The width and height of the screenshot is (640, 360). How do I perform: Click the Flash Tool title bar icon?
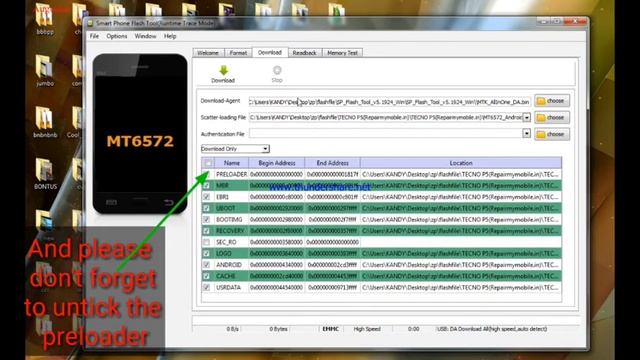90,24
